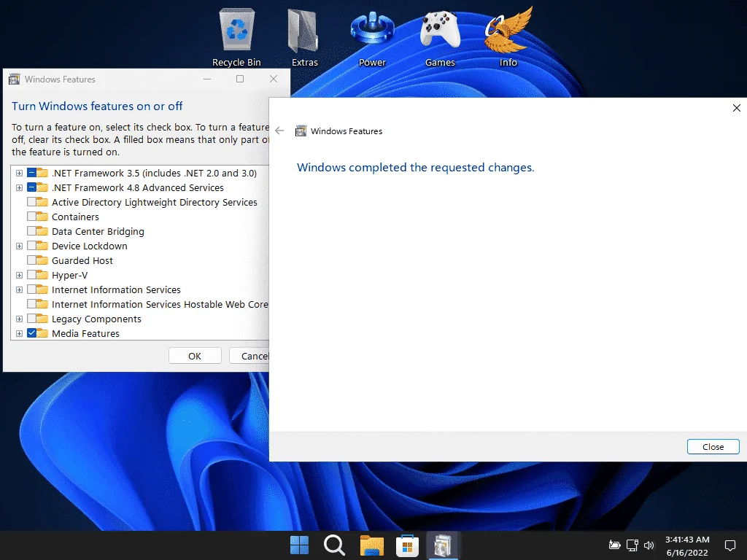
Task: Check Legacy Components checkbox
Action: 32,319
